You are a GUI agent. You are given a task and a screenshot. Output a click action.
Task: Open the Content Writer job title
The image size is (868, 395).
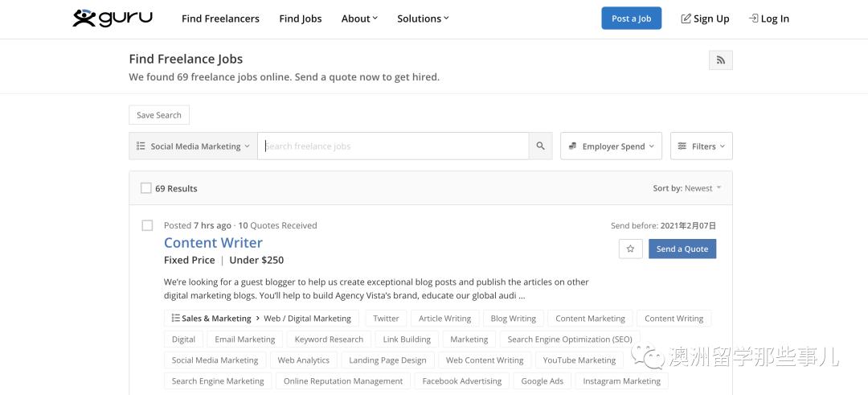pyautogui.click(x=213, y=242)
